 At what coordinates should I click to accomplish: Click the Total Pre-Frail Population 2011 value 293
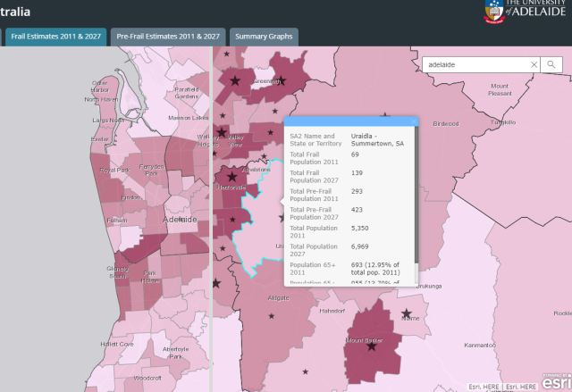tap(357, 191)
